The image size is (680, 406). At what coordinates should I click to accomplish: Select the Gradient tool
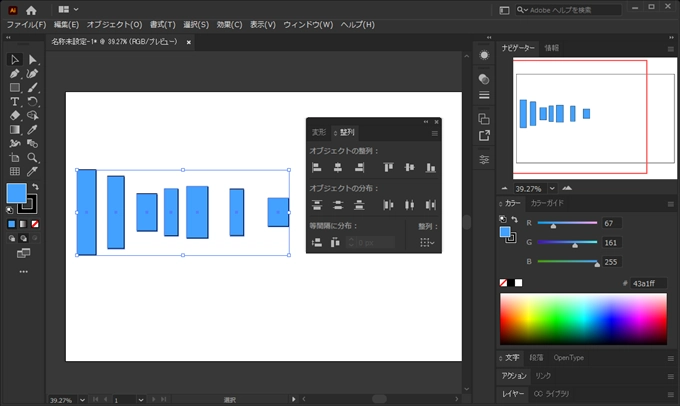pyautogui.click(x=15, y=130)
